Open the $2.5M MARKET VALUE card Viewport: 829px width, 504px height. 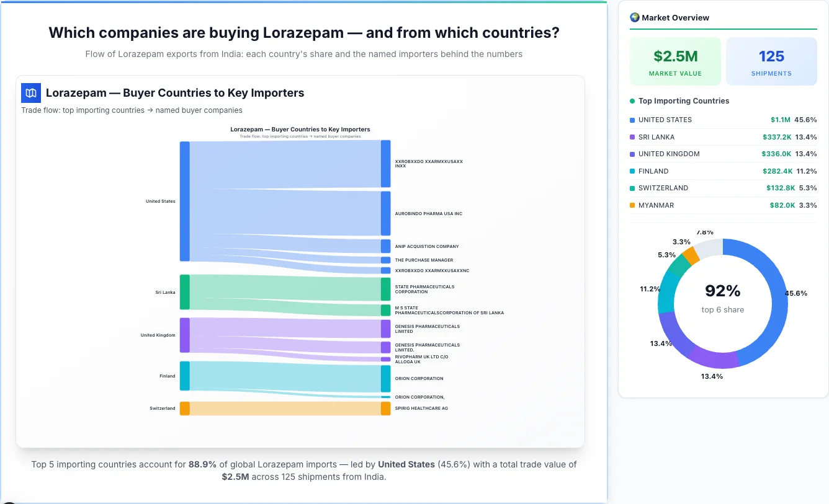coord(675,60)
